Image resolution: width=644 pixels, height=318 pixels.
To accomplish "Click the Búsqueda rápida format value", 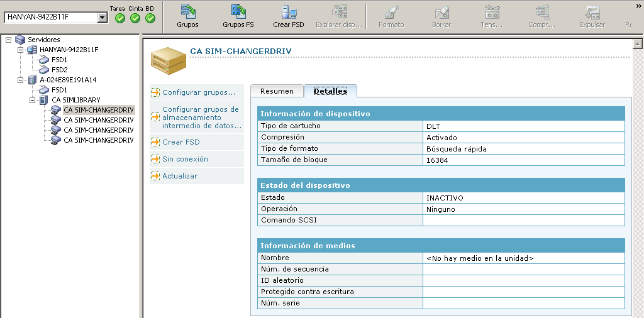I will [457, 149].
